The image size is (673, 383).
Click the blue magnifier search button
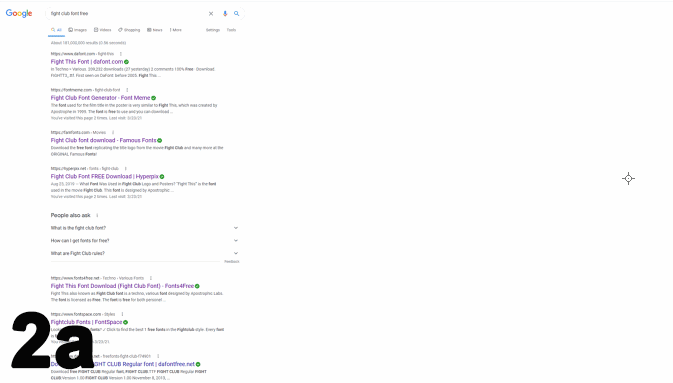pos(236,14)
